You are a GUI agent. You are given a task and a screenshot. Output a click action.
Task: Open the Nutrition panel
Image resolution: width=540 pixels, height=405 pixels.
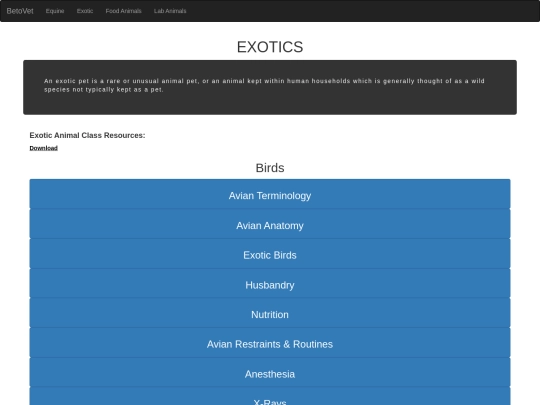click(270, 313)
